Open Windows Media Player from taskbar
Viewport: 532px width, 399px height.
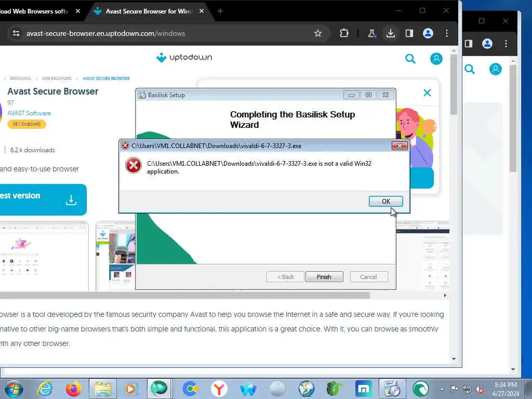[x=130, y=389]
